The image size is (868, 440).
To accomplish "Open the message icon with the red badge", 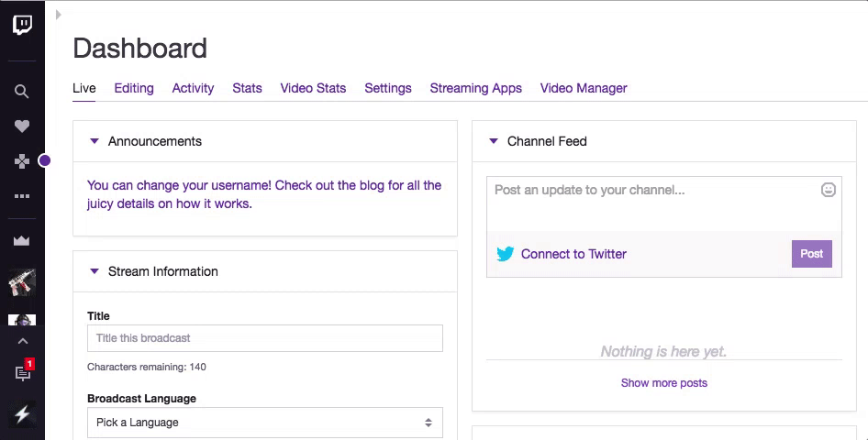I will (x=23, y=372).
